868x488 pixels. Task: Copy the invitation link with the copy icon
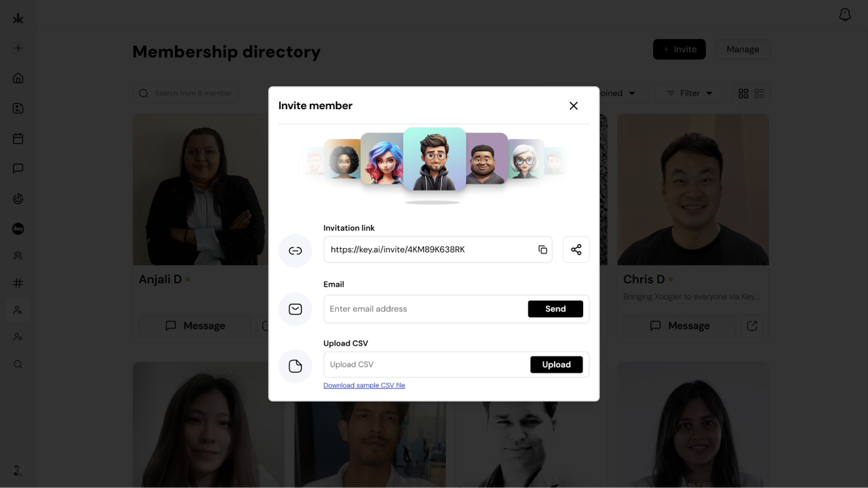point(542,249)
